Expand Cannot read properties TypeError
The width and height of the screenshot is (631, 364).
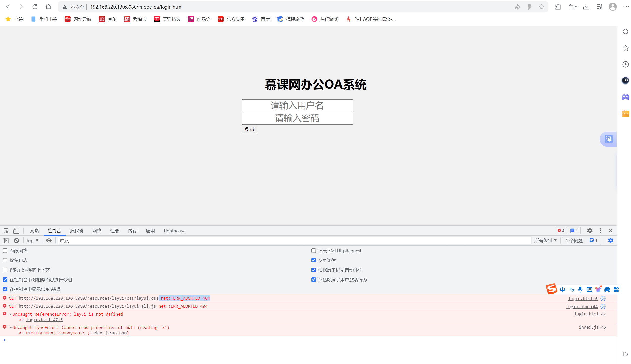point(10,327)
